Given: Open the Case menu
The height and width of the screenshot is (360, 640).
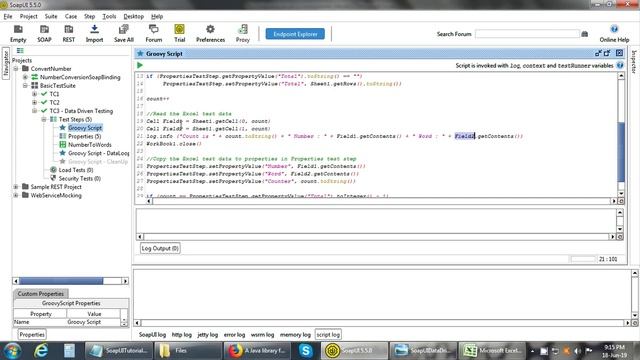Looking at the screenshot, I should tap(71, 16).
